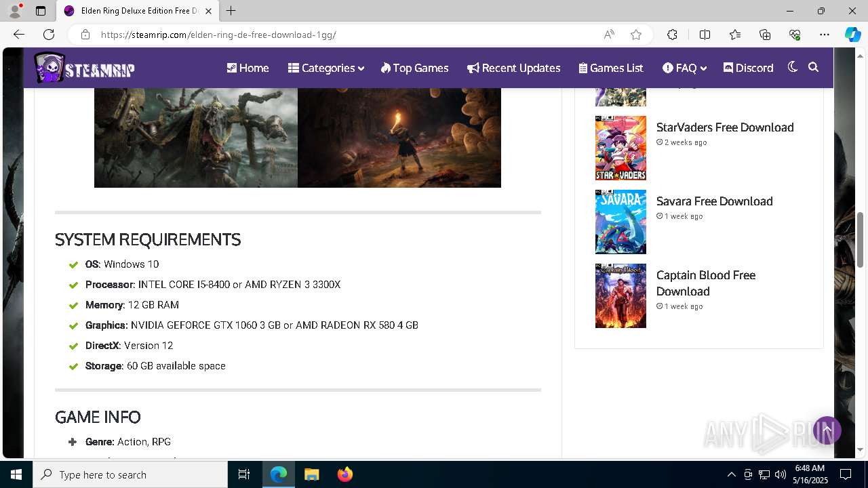Open the Games List page
This screenshot has height=488, width=868.
[x=610, y=68]
